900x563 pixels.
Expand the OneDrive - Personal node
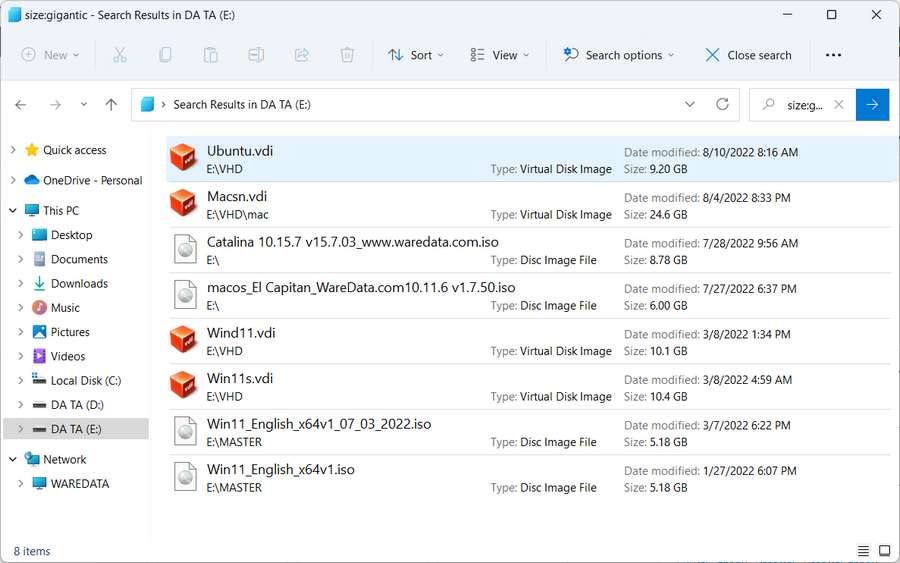13,180
